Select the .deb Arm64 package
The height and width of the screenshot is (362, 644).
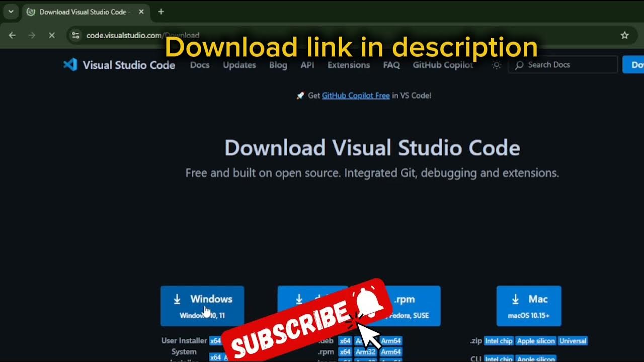391,341
